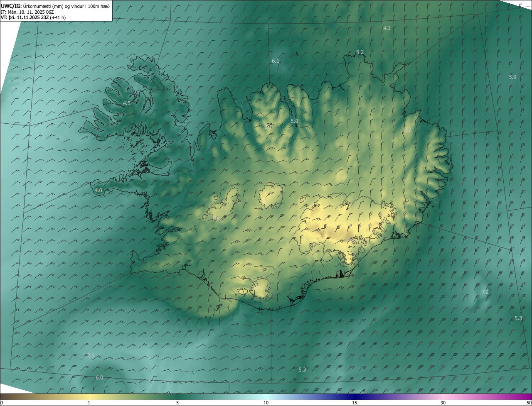This screenshot has height=406, width=532.
Task: Click the 2.2 value in northeast Iceland
Action: (x=407, y=130)
